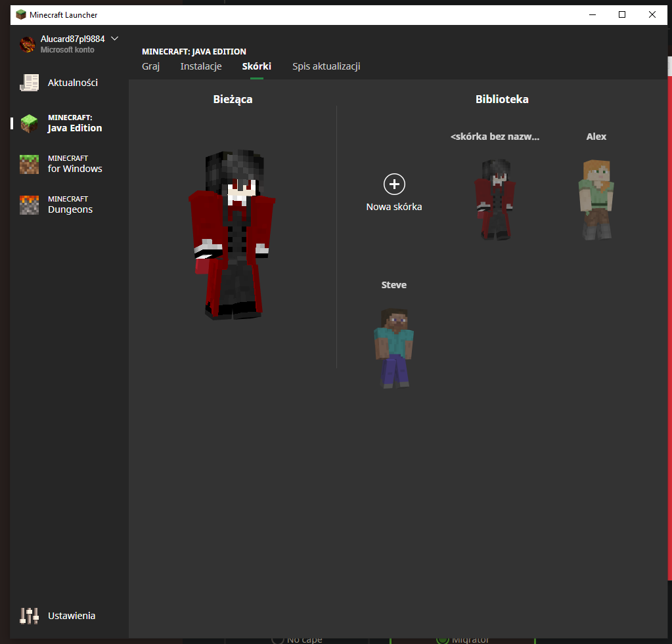Open the Spis aktualizacji tab
Screen dimensions: 672x644
pyautogui.click(x=326, y=66)
